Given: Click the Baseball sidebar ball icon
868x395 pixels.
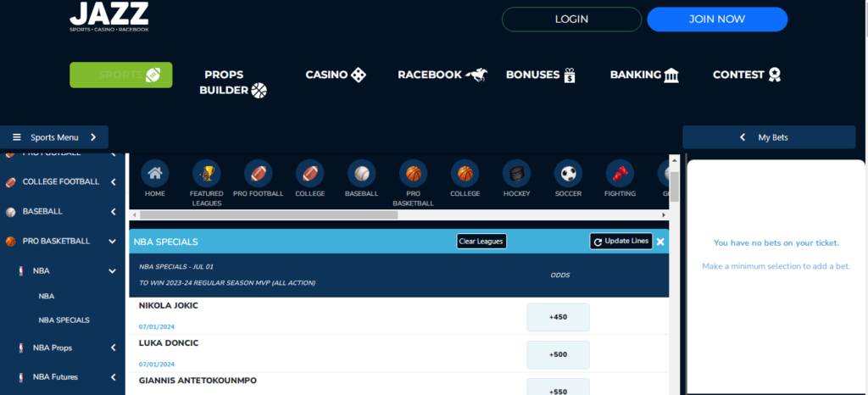Looking at the screenshot, I should click(10, 212).
